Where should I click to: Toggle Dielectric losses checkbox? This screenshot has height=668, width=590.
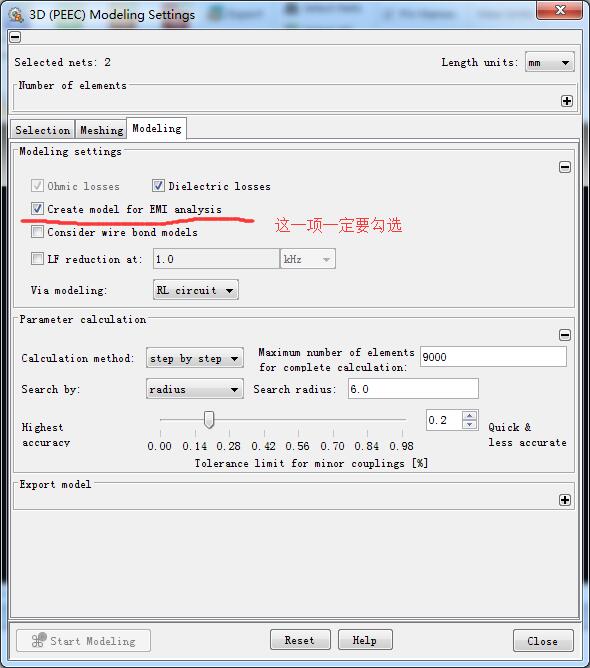[158, 186]
